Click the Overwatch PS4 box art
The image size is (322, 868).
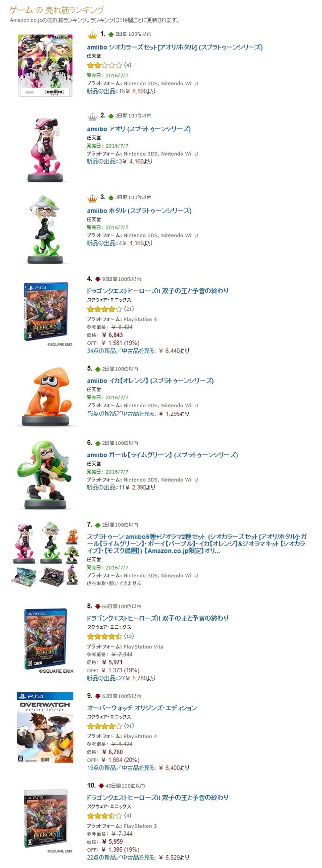click(x=45, y=727)
